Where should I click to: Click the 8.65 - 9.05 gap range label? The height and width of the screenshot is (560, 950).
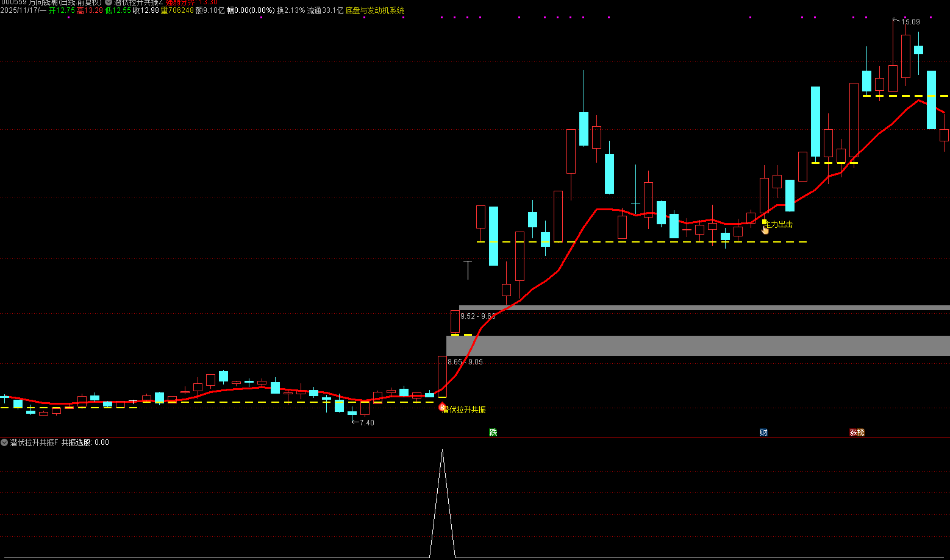coord(465,362)
